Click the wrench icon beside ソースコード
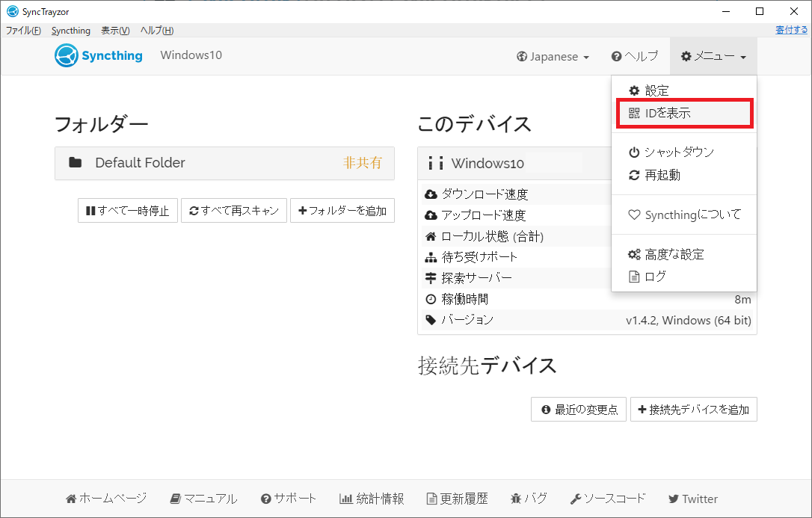 [x=575, y=499]
